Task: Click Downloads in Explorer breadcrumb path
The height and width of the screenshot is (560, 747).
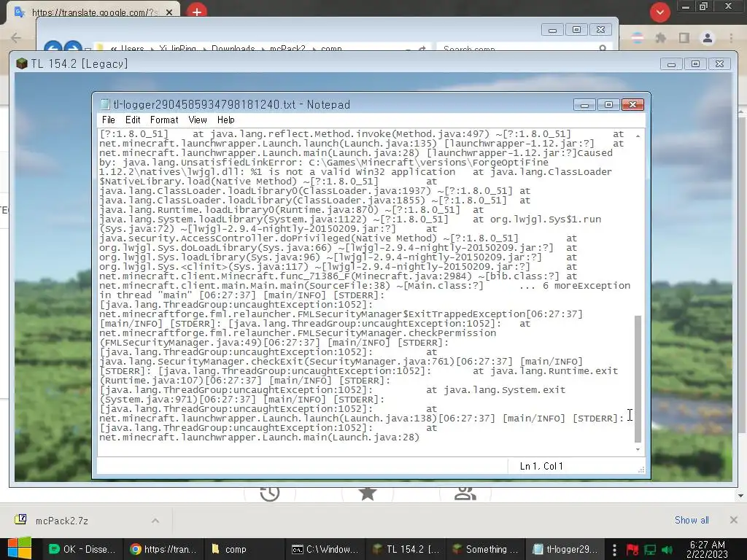Action: click(x=233, y=49)
